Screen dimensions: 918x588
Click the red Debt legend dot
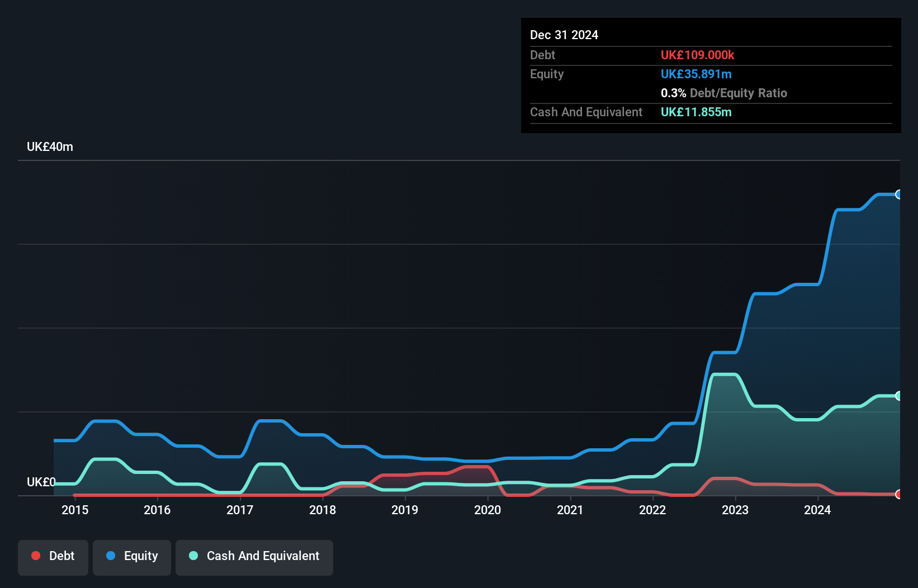click(36, 556)
